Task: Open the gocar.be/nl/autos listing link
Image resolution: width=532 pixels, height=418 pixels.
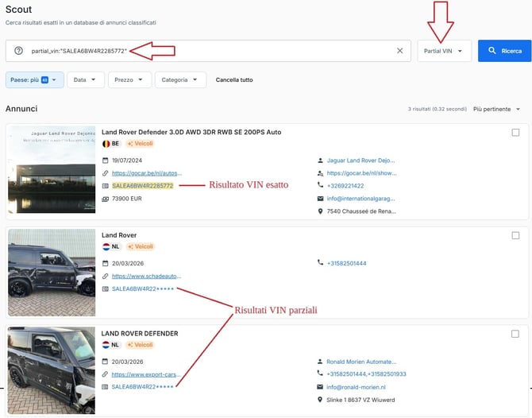Action: click(147, 173)
